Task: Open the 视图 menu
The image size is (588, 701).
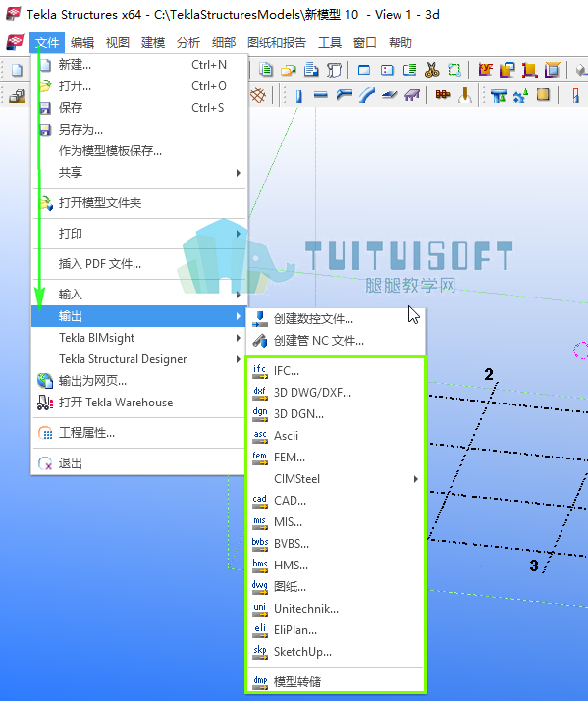Action: point(118,43)
